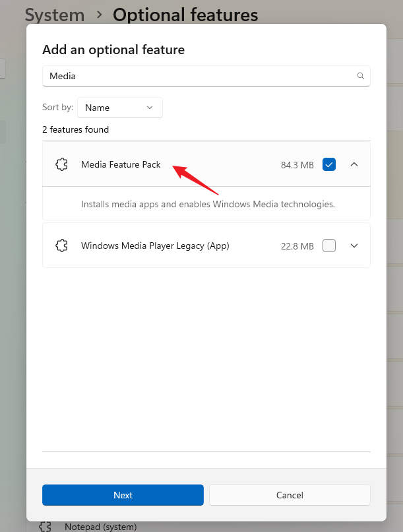The height and width of the screenshot is (532, 403).
Task: Click the 'Installs media apps' description text
Action: click(208, 204)
